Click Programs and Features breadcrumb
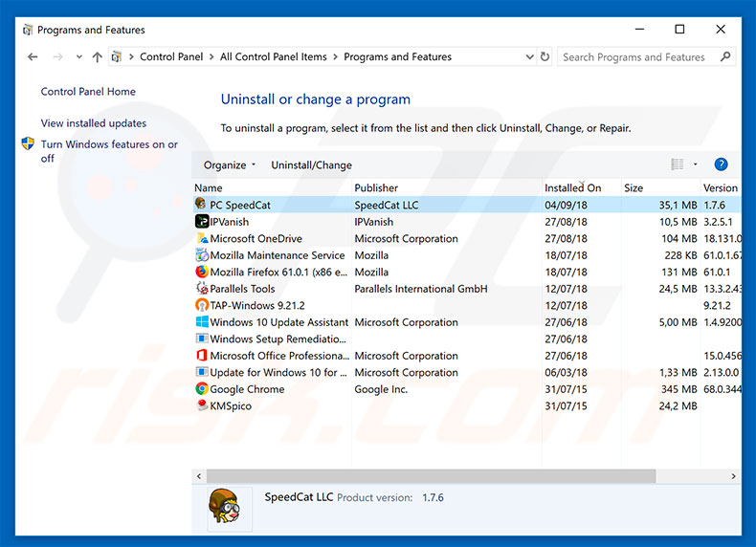Screen dimensions: 756x547 pos(397,56)
